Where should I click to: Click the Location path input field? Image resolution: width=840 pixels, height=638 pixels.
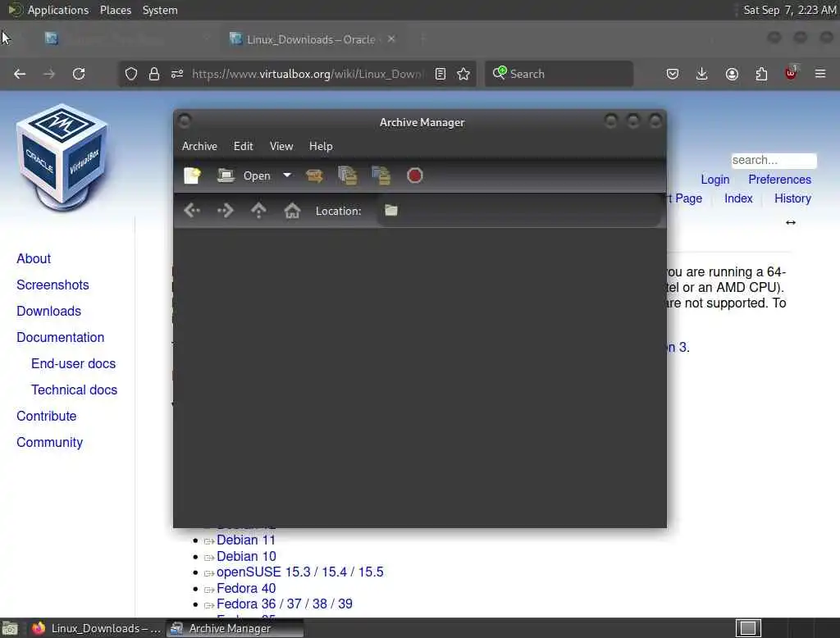(518, 211)
